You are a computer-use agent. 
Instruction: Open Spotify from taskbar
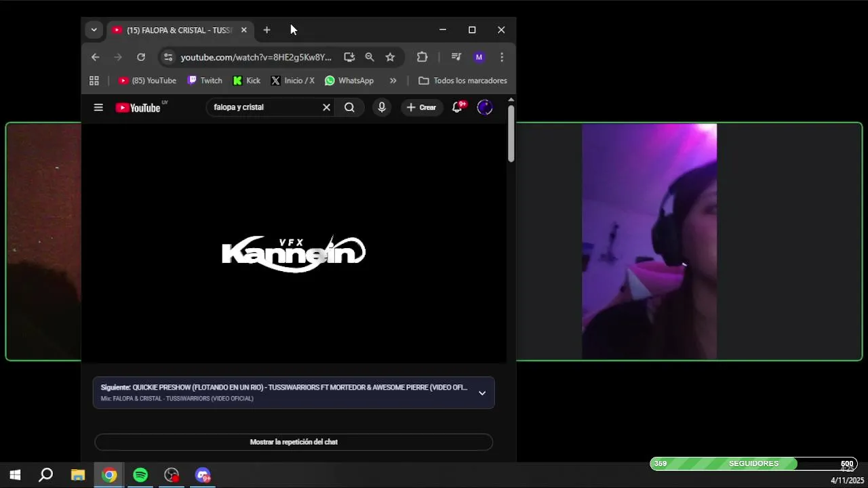[x=140, y=475]
